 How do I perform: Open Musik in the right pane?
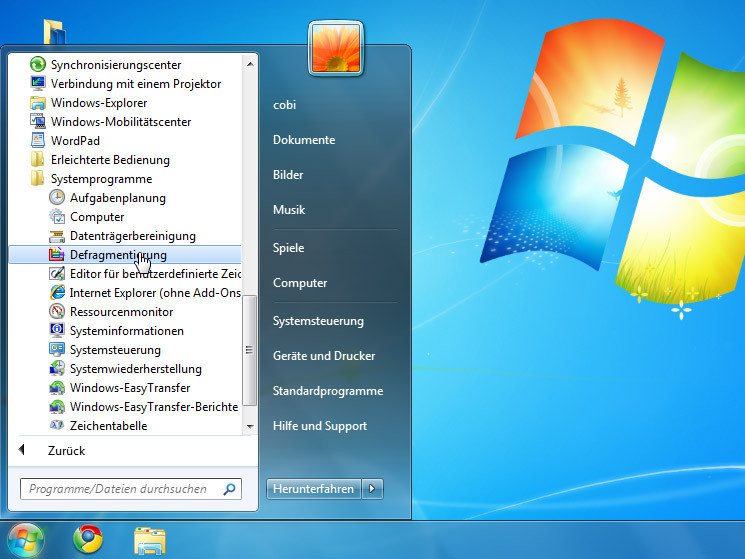click(289, 209)
